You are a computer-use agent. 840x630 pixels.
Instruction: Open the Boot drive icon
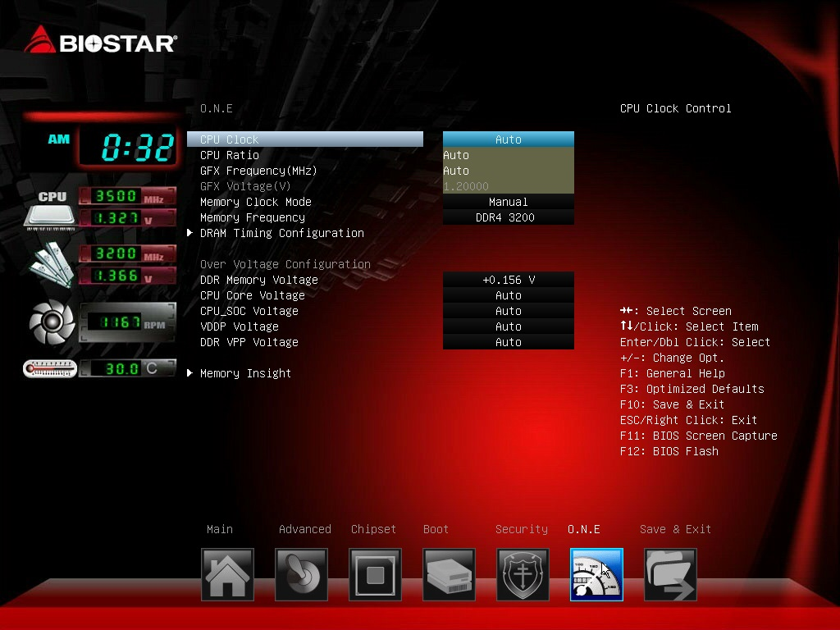(x=449, y=574)
